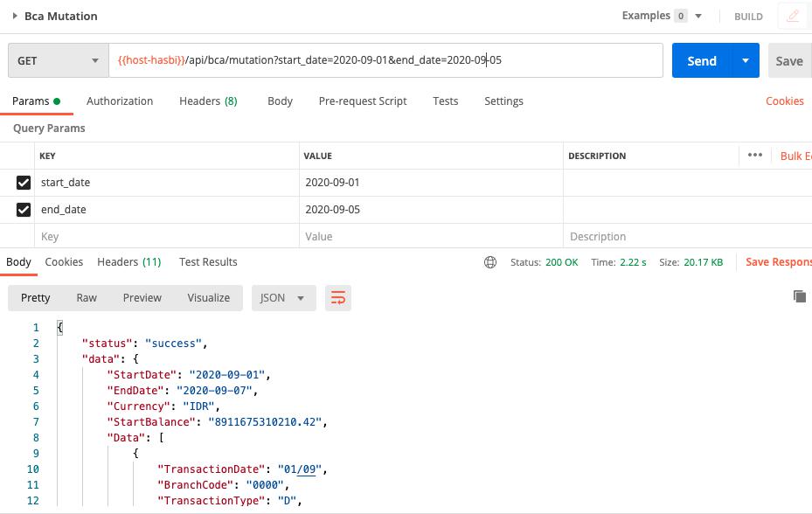The image size is (812, 514).
Task: Switch to Visualize view
Action: 209,298
